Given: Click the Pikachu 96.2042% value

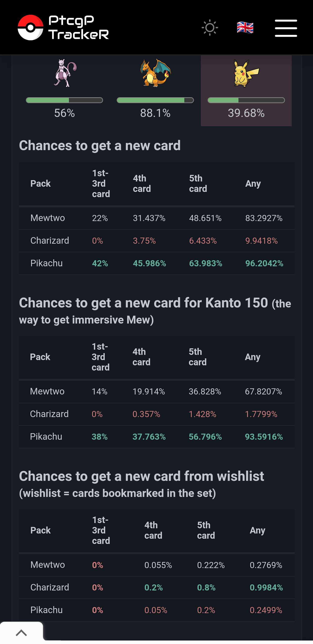Looking at the screenshot, I should [x=264, y=263].
